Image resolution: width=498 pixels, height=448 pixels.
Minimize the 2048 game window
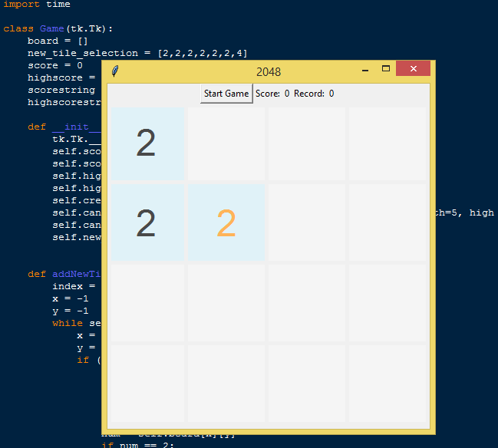click(x=364, y=71)
